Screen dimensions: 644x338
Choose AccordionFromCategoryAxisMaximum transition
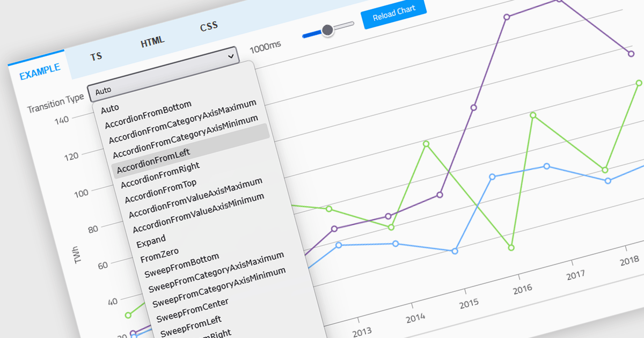tap(182, 121)
